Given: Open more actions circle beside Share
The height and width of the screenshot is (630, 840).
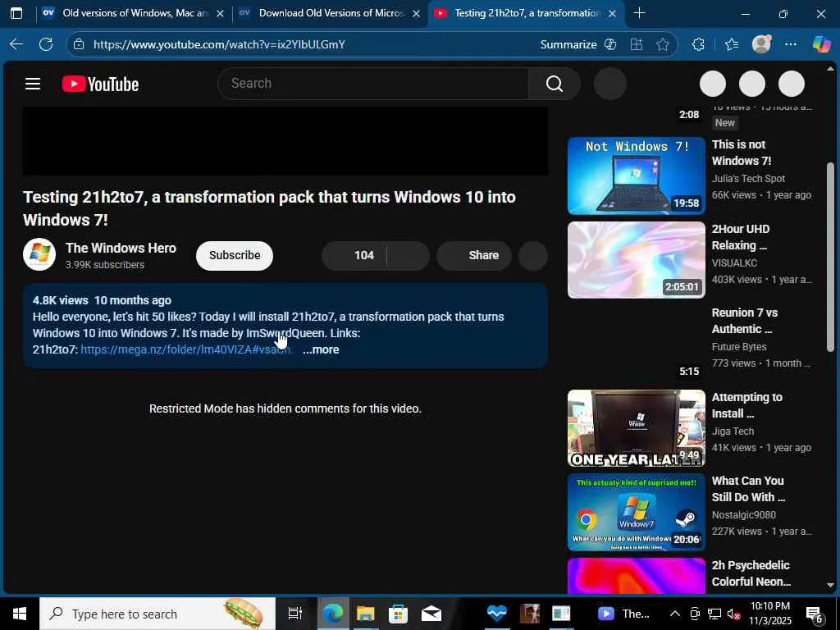Looking at the screenshot, I should coord(533,256).
